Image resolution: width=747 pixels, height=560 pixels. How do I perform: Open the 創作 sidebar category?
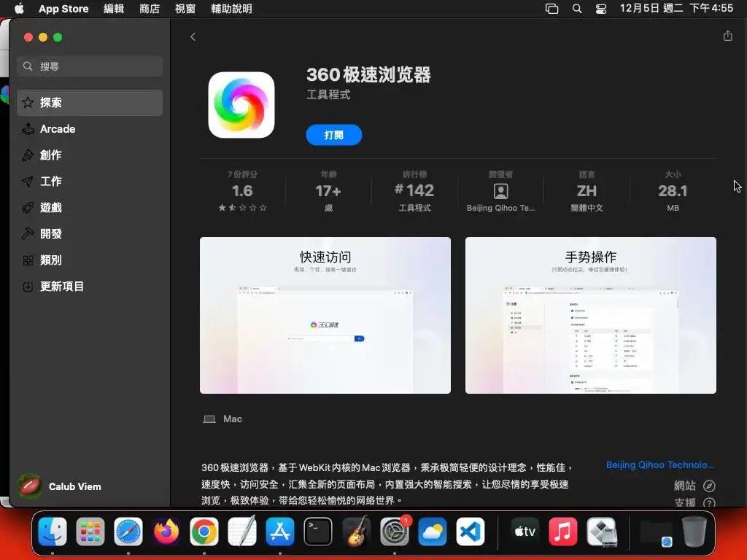[90, 155]
